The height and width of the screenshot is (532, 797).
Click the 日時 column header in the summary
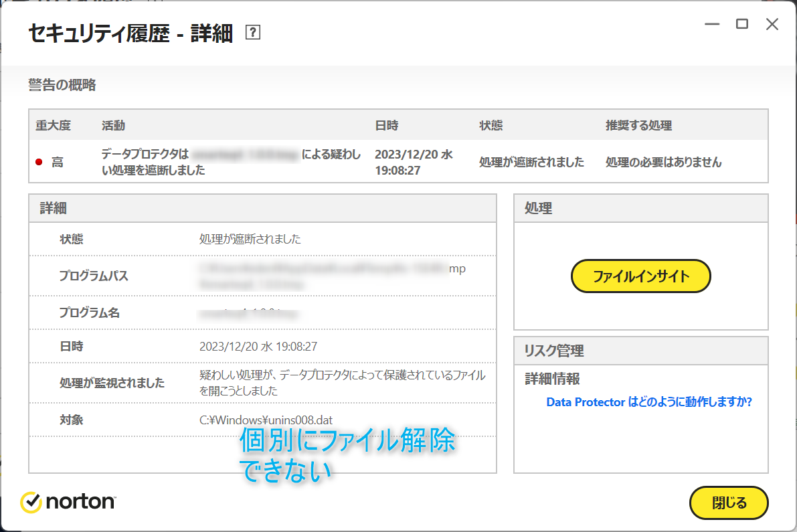(387, 125)
